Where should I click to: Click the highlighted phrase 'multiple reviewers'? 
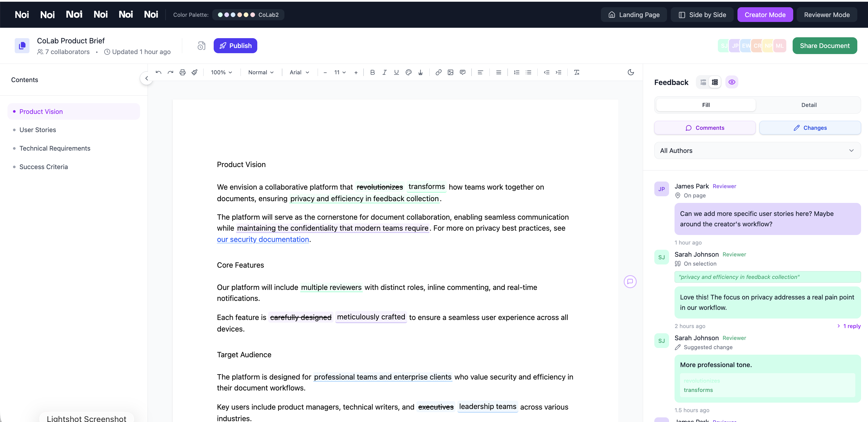click(331, 287)
